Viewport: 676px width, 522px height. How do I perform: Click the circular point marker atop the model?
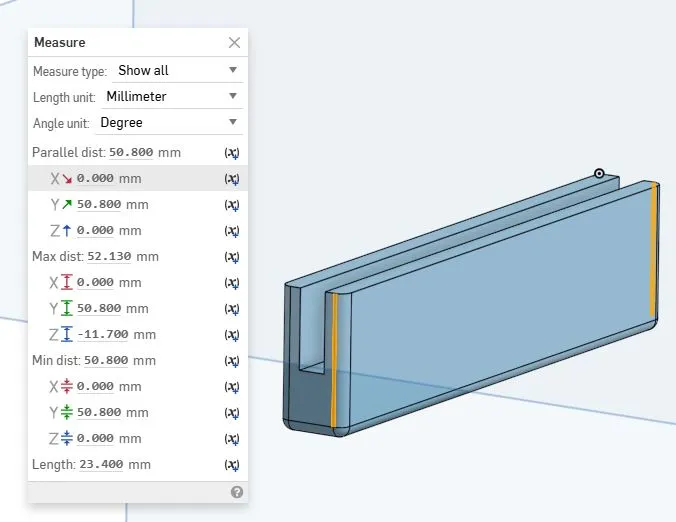point(599,174)
